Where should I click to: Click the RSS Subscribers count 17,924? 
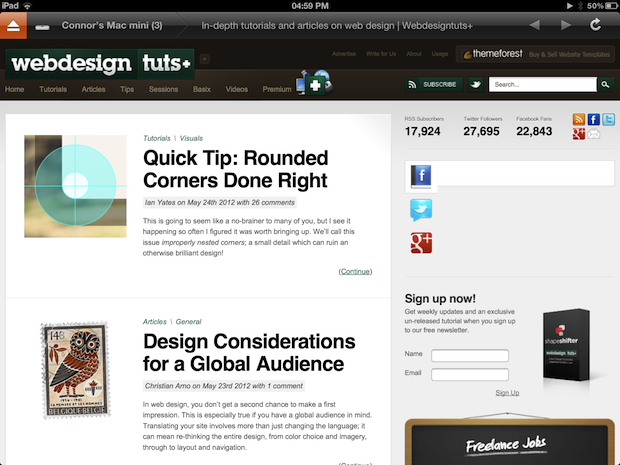click(422, 131)
